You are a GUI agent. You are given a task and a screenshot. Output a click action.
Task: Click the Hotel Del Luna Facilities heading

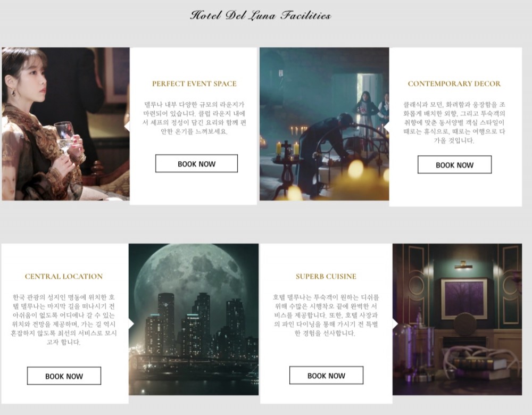point(260,15)
